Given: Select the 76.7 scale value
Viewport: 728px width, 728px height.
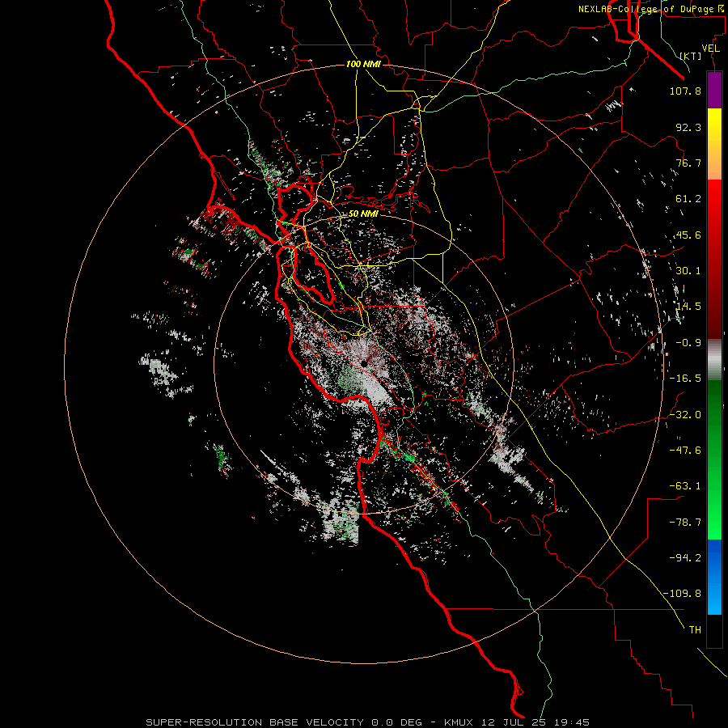Looking at the screenshot, I should click(688, 163).
